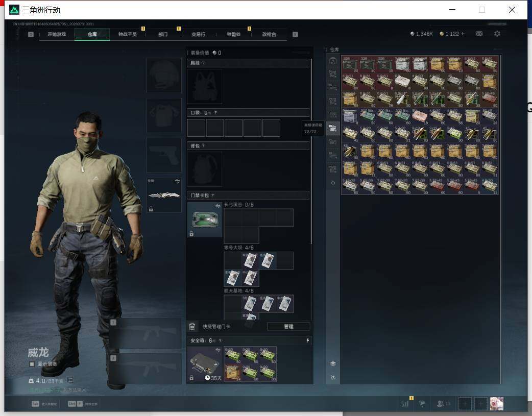Screen dimensions: 532x416
Task: Select the first warehouse category icon
Action: click(x=333, y=61)
